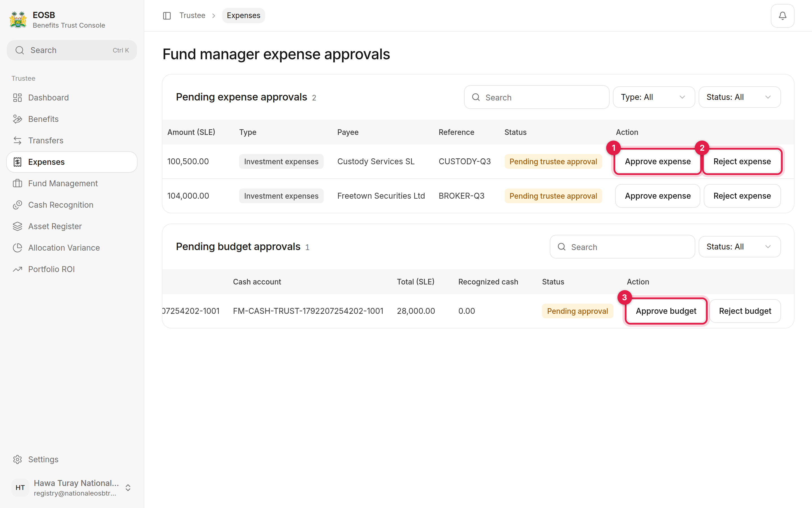Open Cash Recognition page

[72, 205]
